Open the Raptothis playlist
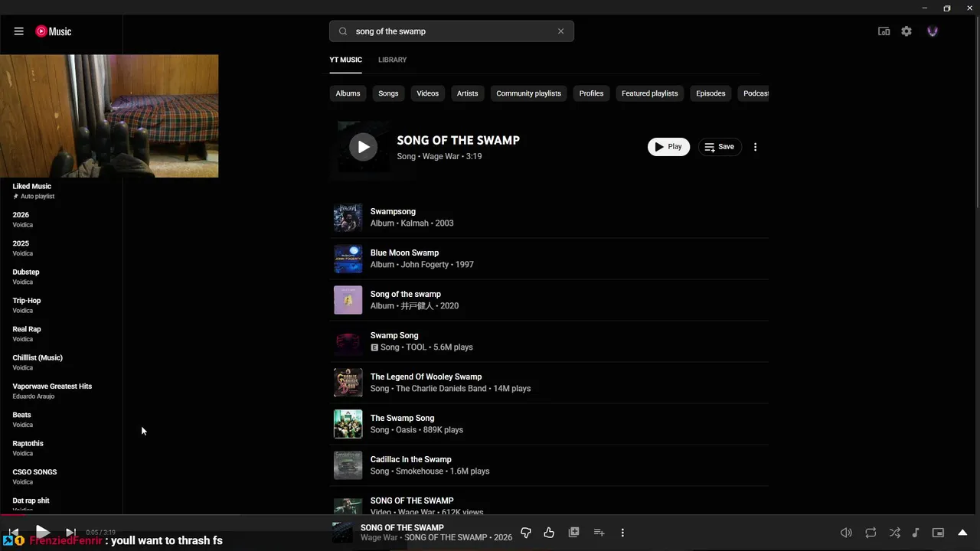980x551 pixels. pyautogui.click(x=61, y=448)
